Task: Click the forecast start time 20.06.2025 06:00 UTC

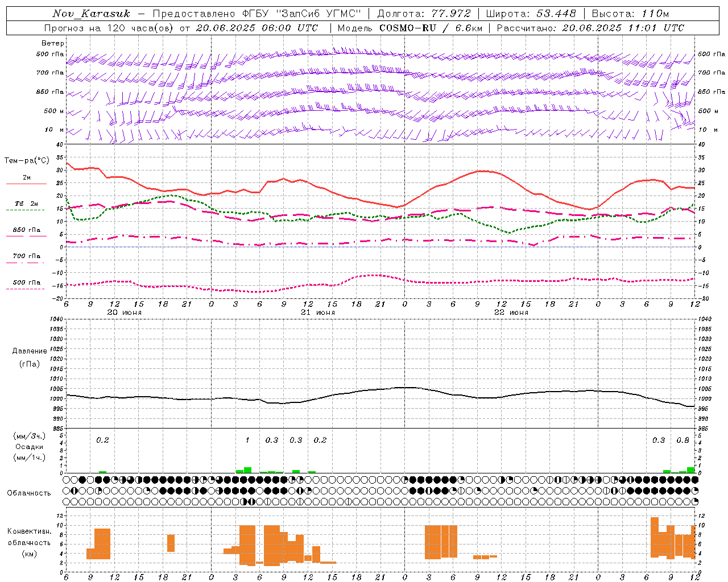Action: click(257, 28)
